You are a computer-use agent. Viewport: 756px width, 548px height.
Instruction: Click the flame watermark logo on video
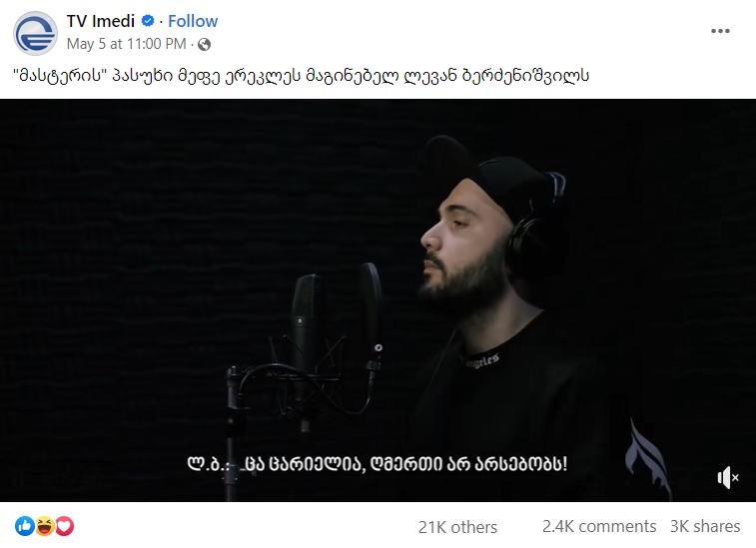click(647, 458)
